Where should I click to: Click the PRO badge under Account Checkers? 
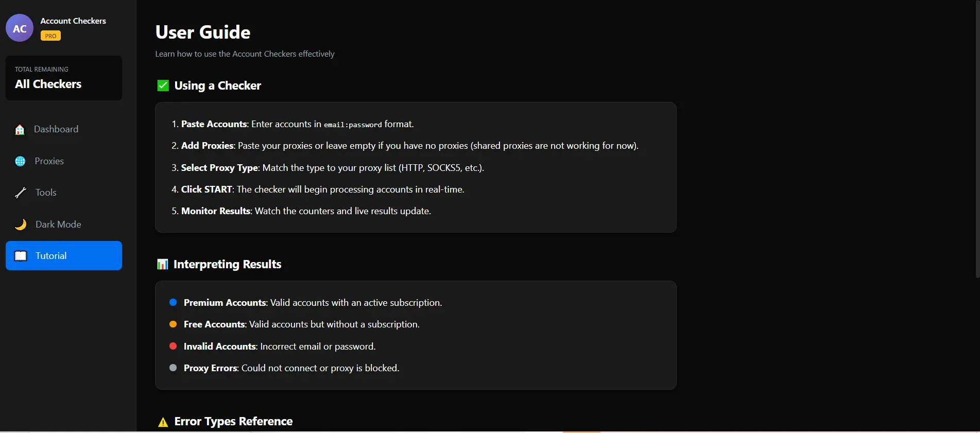[50, 36]
